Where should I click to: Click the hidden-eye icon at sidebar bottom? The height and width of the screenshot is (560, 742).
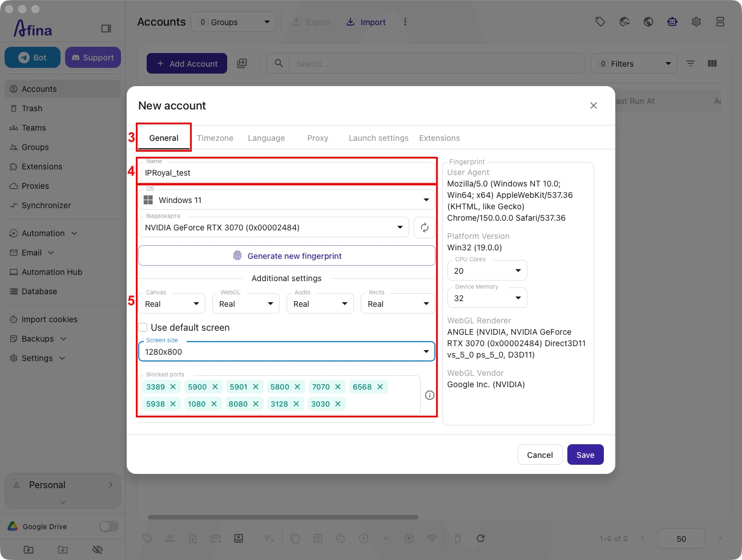[x=98, y=550]
